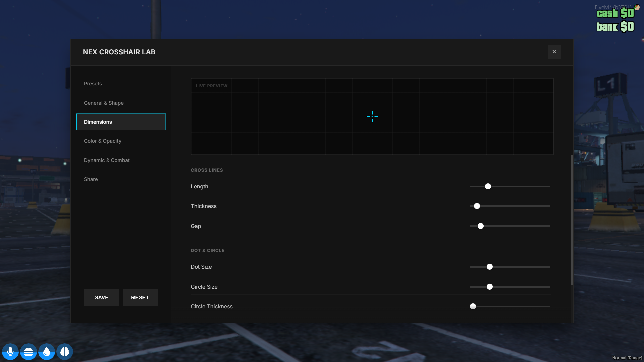Click the 'CROSS LINES' section heading

(x=207, y=170)
